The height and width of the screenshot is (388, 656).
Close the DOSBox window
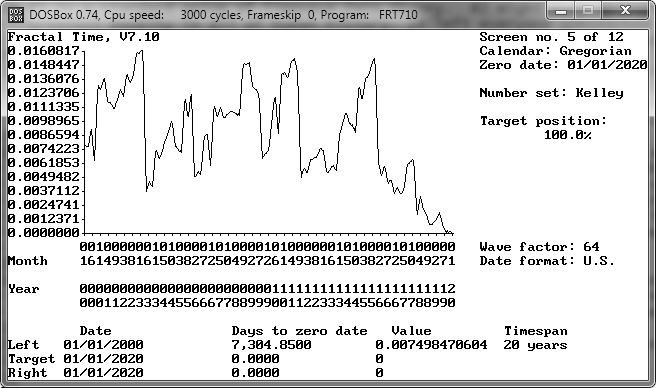[625, 11]
